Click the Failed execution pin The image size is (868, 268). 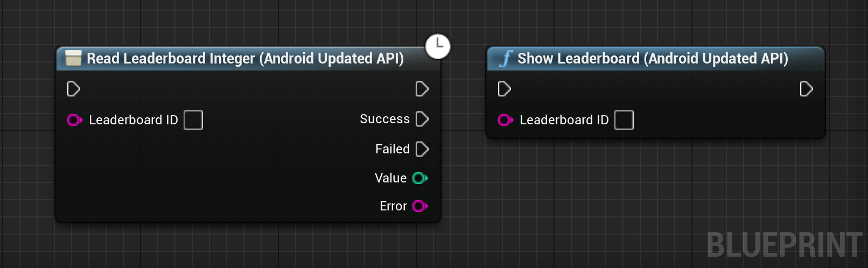click(x=422, y=149)
